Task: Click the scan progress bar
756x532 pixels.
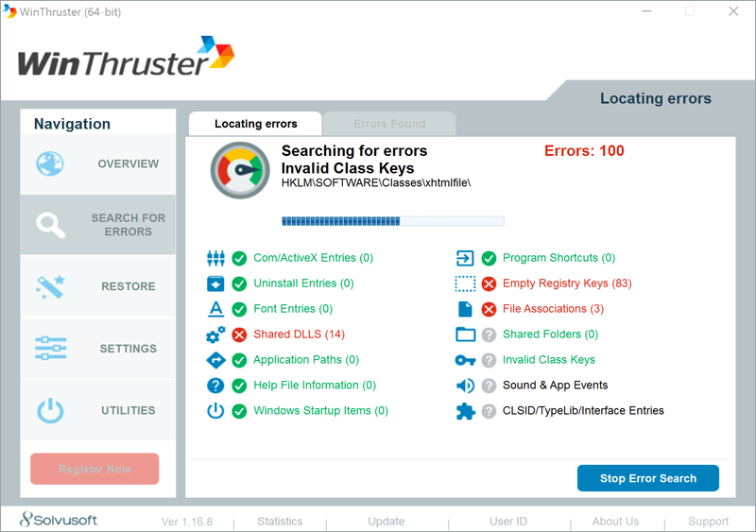Action: (x=393, y=221)
